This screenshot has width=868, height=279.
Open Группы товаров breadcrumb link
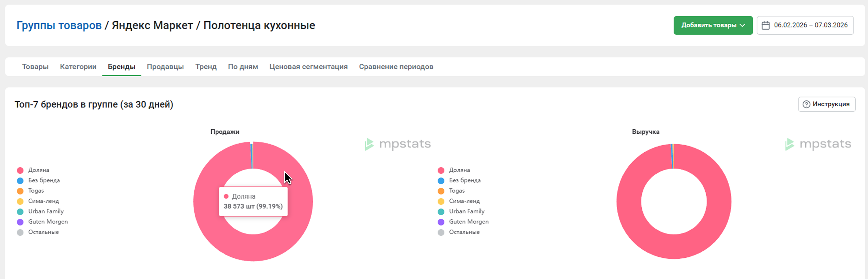(x=59, y=25)
